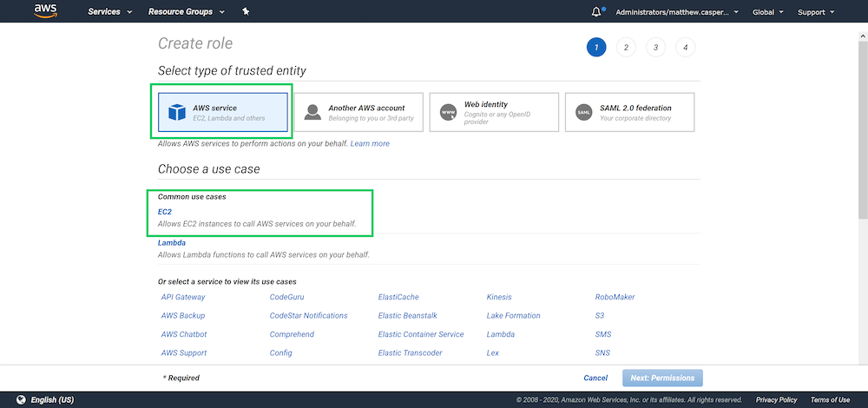Open the Learn more link
Image resolution: width=868 pixels, height=408 pixels.
point(370,143)
